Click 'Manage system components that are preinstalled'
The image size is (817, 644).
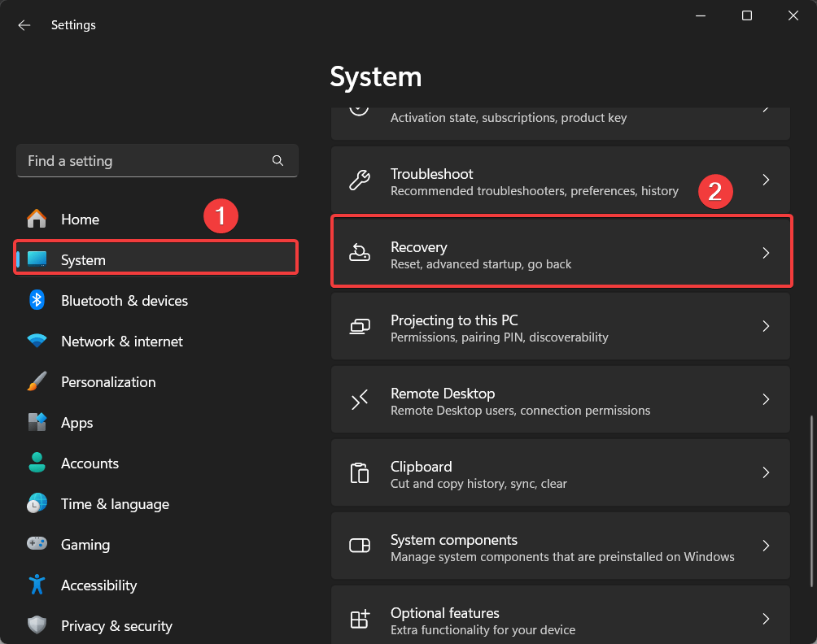563,557
